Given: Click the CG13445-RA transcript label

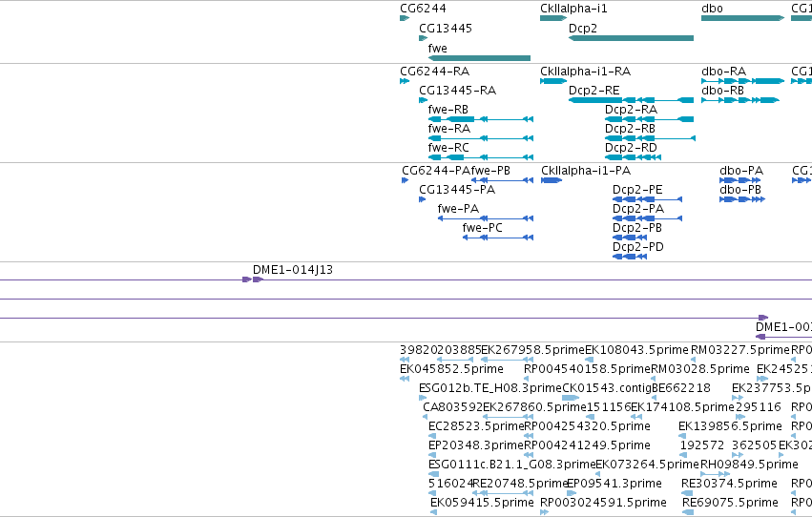Looking at the screenshot, I should pos(457,91).
